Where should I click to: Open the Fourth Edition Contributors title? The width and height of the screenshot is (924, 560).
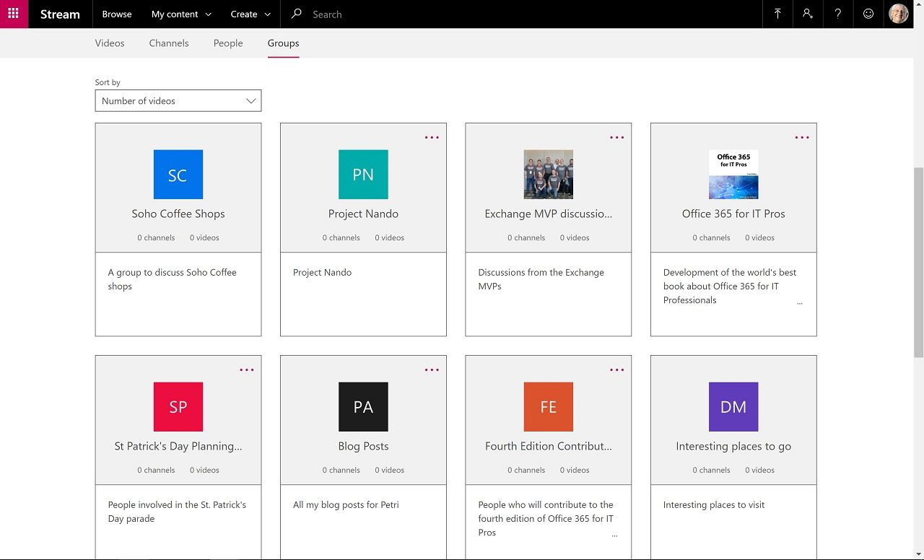(x=549, y=446)
